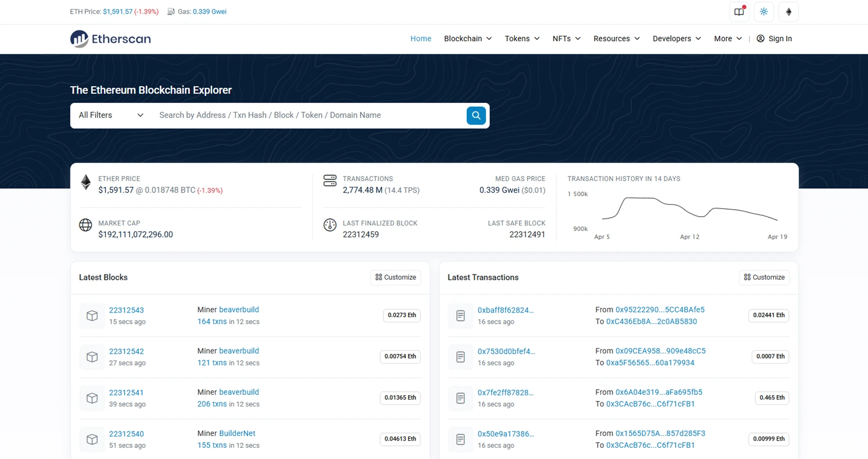Click the cube icon for block 22312540
Viewport: 868px width, 459px height.
click(x=92, y=439)
